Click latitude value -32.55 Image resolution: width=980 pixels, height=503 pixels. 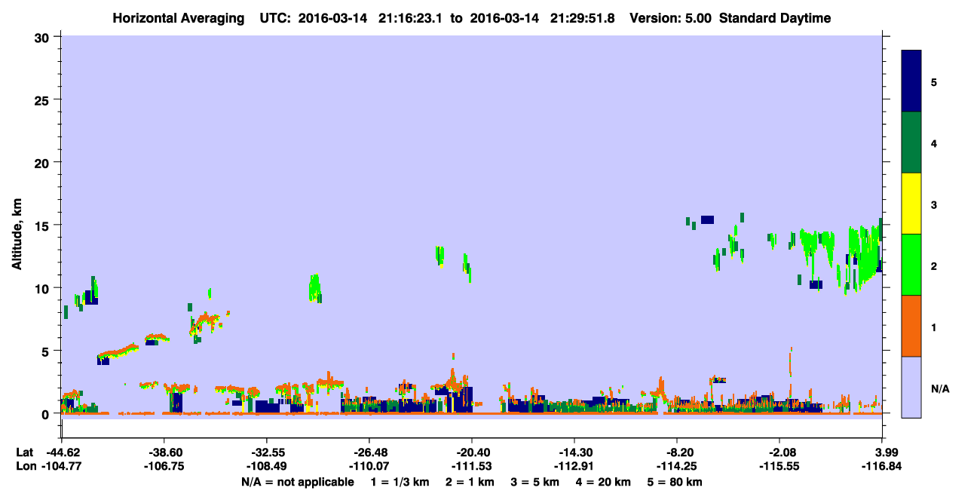point(267,452)
